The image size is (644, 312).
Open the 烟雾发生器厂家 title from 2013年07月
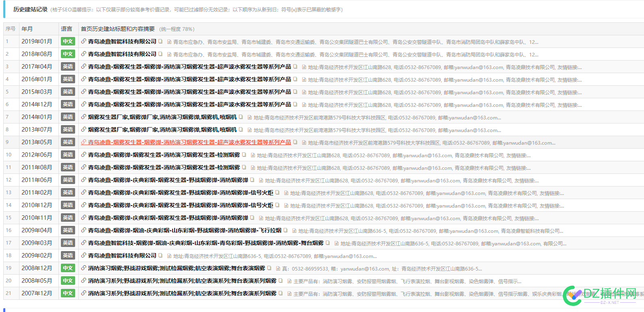coord(162,130)
